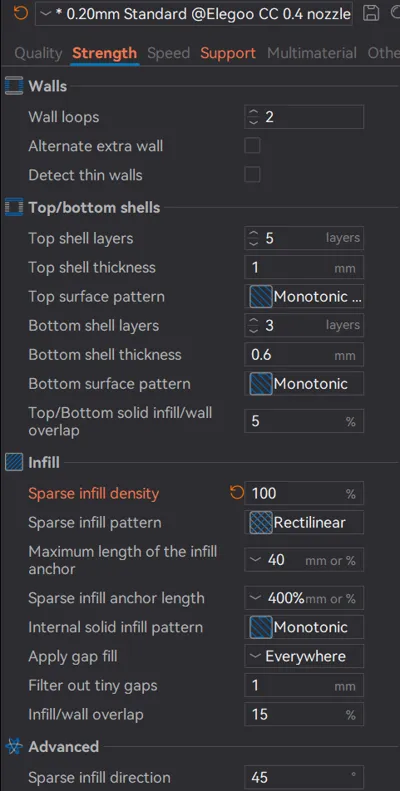Enable Alternate extra wall checkbox
The image size is (400, 791).
click(x=252, y=146)
